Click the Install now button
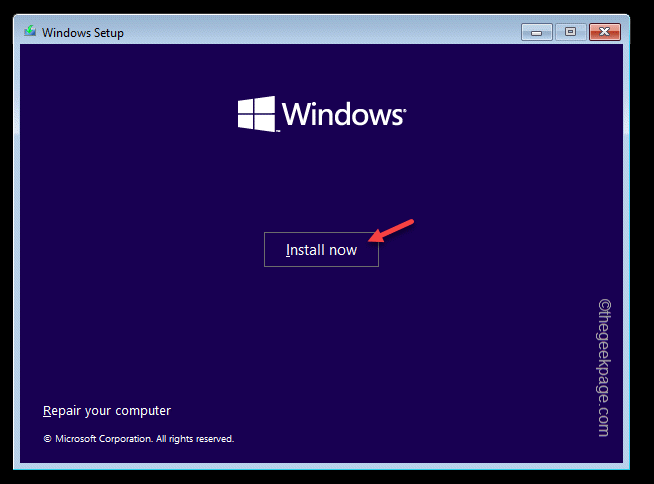654x484 pixels. [x=321, y=250]
